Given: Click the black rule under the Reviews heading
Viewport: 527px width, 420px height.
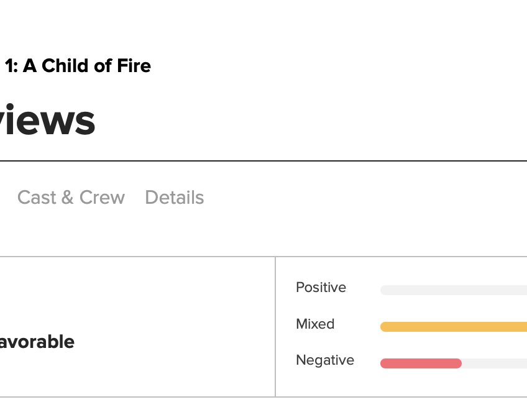Looking at the screenshot, I should [263, 161].
